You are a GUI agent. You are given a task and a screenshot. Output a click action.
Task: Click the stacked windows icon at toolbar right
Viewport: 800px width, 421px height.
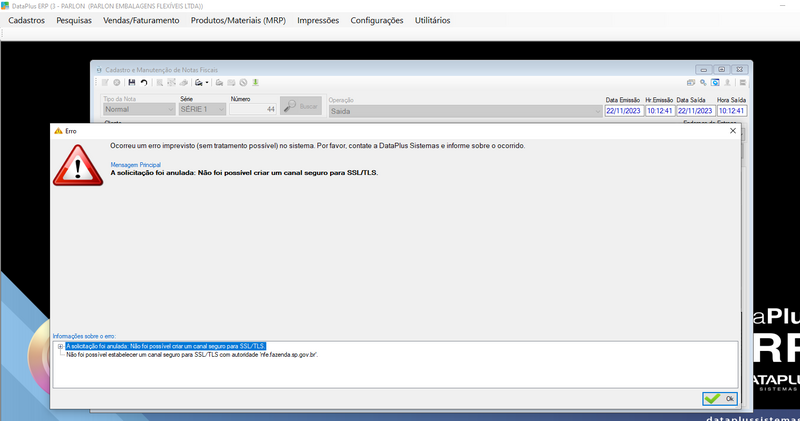tap(691, 83)
